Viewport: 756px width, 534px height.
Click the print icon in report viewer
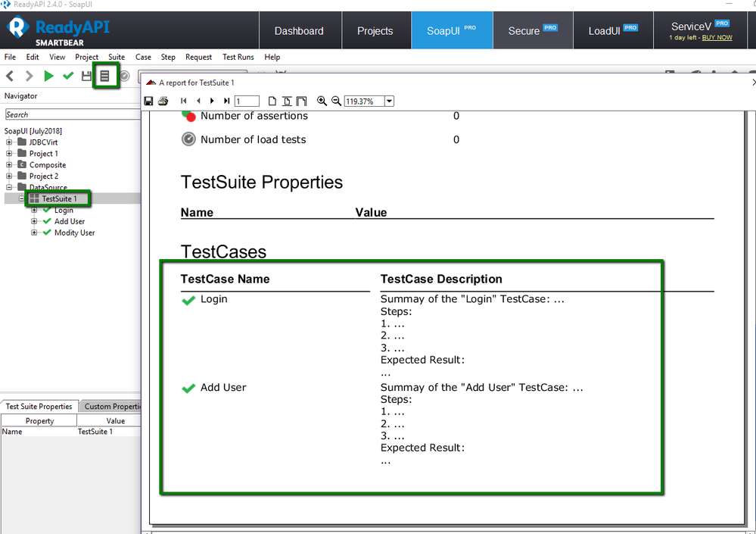tap(163, 101)
